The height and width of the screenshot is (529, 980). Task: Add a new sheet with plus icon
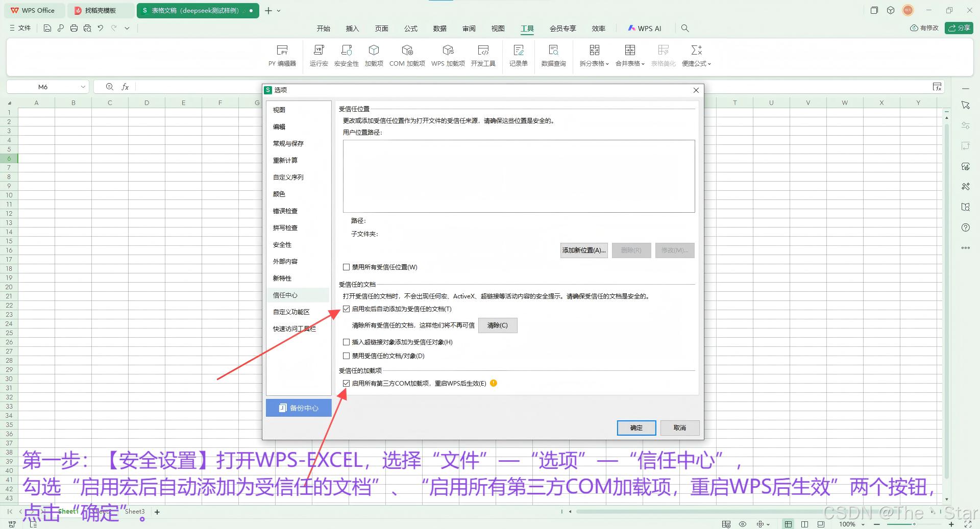coord(157,512)
